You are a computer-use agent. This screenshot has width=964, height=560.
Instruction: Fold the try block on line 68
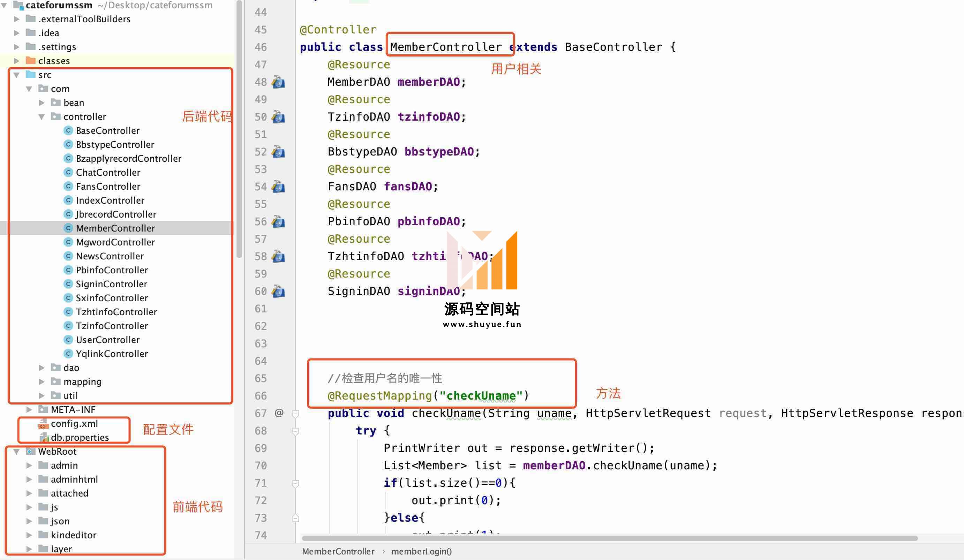tap(295, 431)
